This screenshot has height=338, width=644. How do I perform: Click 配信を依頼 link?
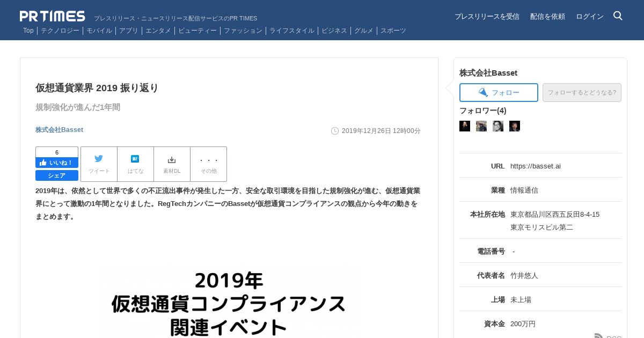(x=547, y=17)
